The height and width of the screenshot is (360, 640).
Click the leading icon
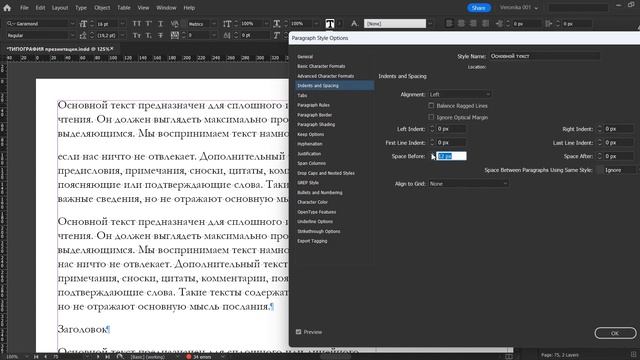coord(83,36)
